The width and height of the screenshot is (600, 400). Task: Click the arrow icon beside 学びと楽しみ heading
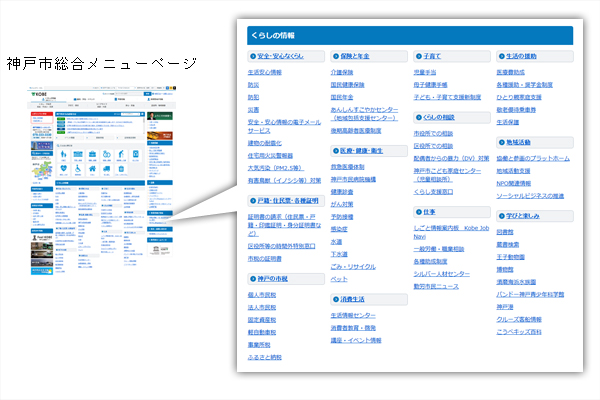[x=502, y=216]
